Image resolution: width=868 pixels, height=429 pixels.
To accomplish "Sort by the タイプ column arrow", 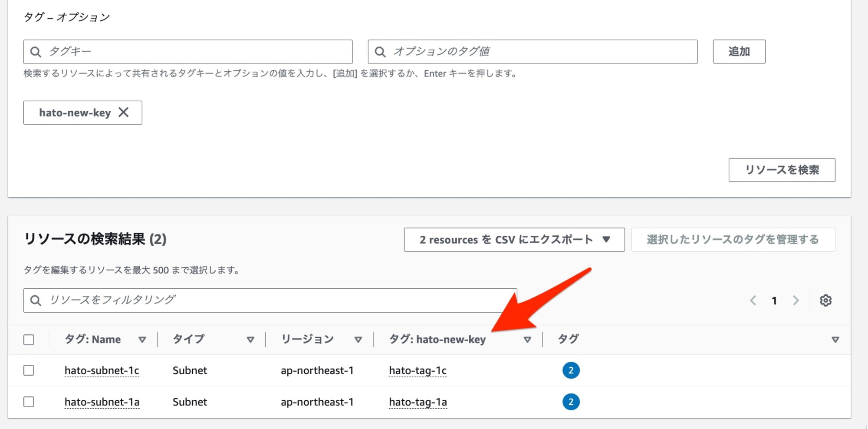I will (250, 340).
